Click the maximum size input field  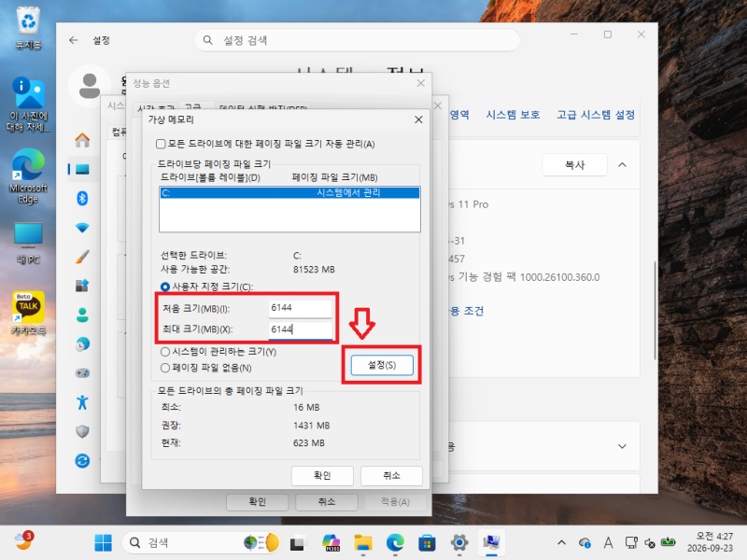300,330
